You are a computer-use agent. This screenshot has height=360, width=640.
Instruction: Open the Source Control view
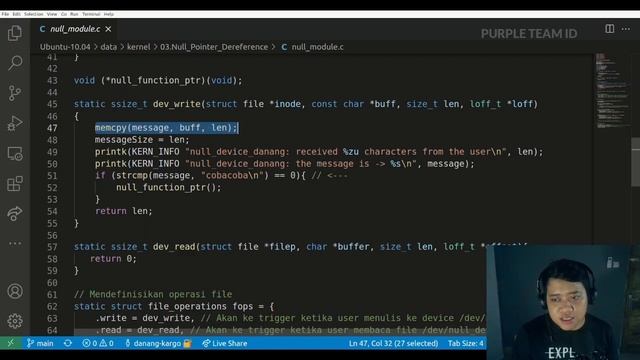point(15,93)
